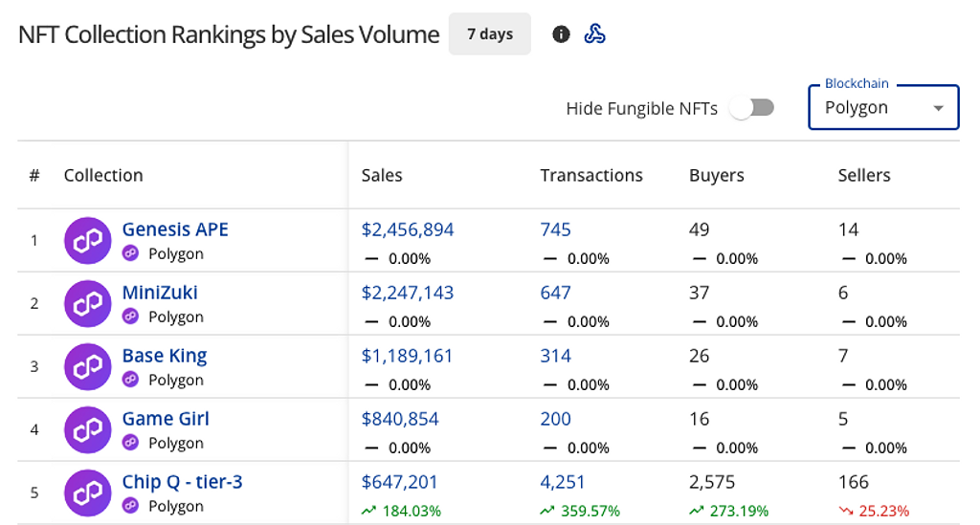Click the 4,251 transactions value
Screen dimensions: 980x525
click(563, 482)
